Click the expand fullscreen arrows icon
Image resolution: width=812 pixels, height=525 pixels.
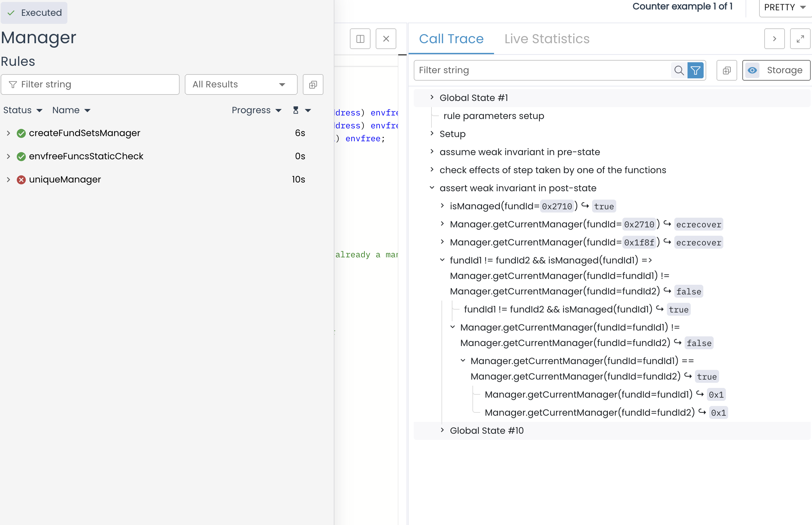click(800, 39)
